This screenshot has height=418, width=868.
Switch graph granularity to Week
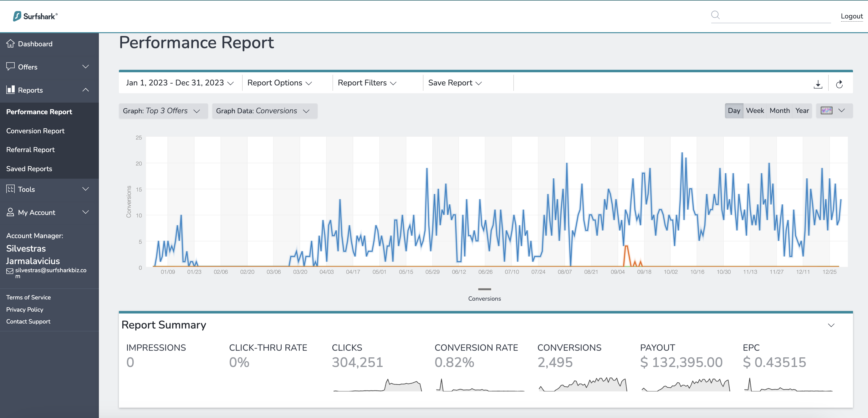tap(755, 110)
